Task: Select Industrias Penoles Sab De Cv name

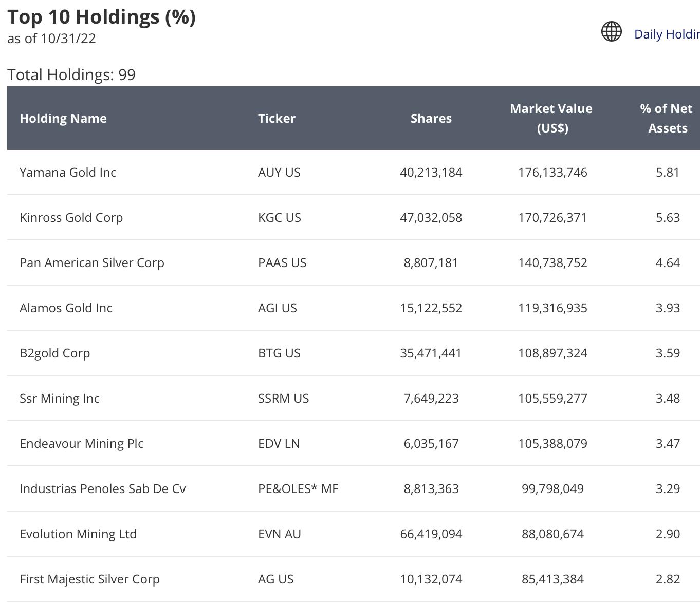Action: pos(103,488)
